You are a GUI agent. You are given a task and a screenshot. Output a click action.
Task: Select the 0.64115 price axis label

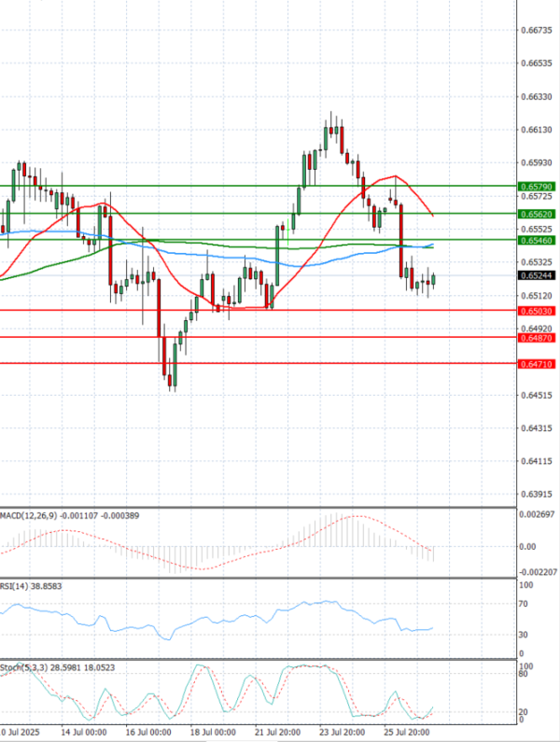[537, 461]
